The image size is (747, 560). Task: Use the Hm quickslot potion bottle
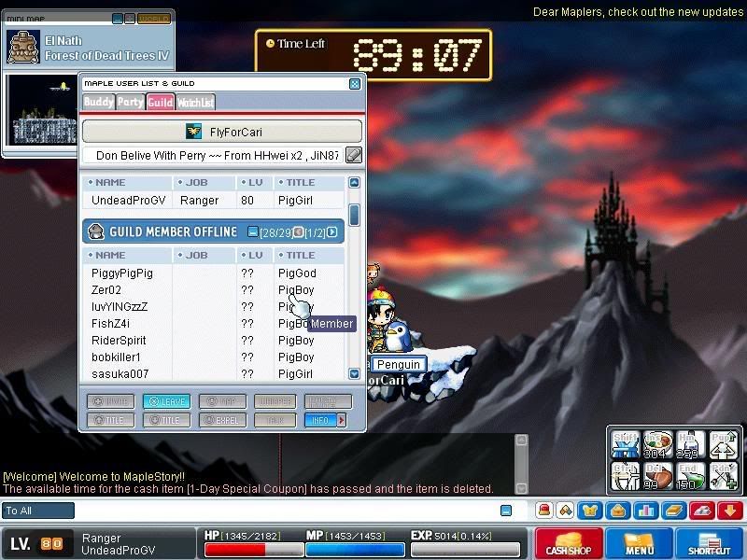tap(689, 445)
